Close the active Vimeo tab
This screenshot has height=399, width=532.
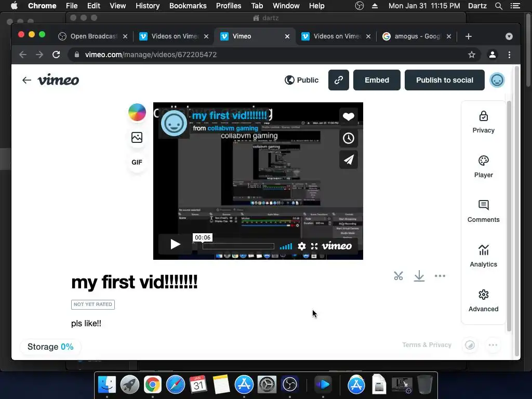(287, 36)
